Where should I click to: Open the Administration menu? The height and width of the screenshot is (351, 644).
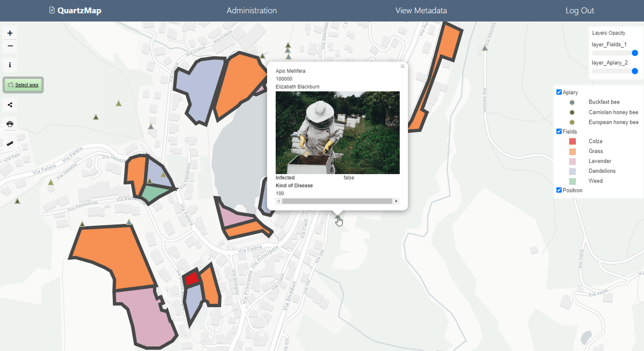(251, 10)
